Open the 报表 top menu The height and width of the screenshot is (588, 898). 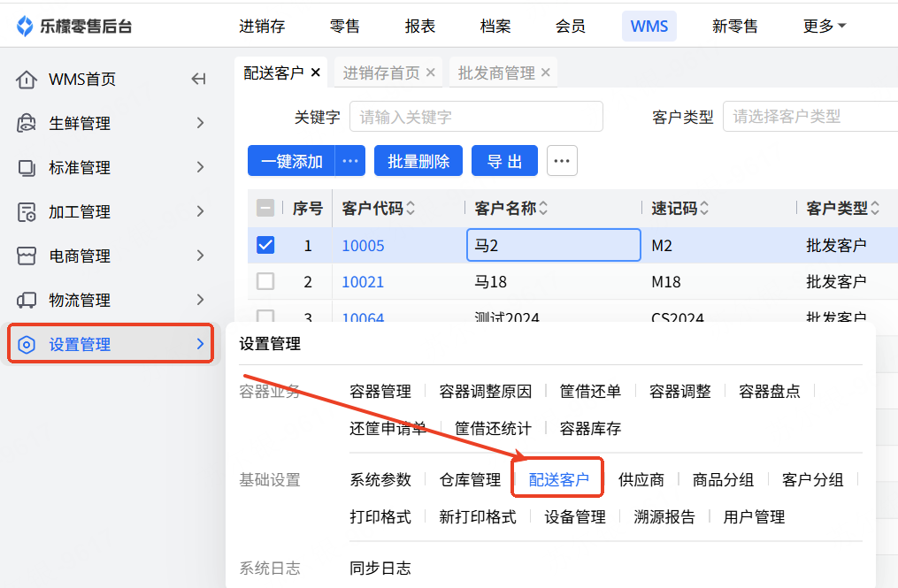coord(420,27)
